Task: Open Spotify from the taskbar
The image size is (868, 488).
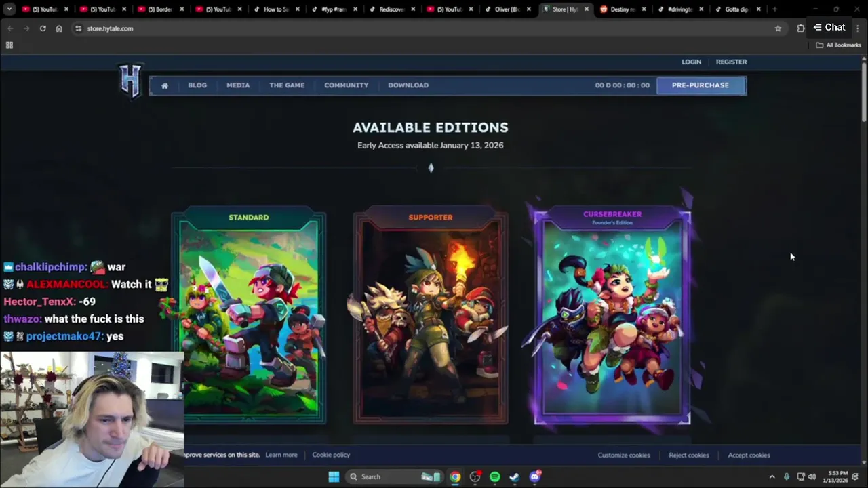Action: [495, 476]
